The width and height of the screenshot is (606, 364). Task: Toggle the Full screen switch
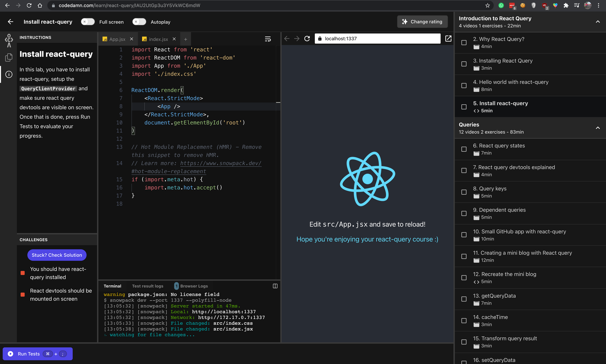[88, 22]
